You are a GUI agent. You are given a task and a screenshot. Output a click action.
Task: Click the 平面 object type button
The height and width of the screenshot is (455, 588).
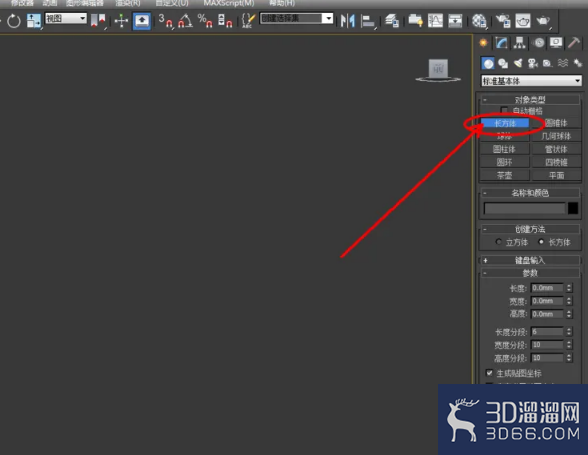tap(556, 176)
